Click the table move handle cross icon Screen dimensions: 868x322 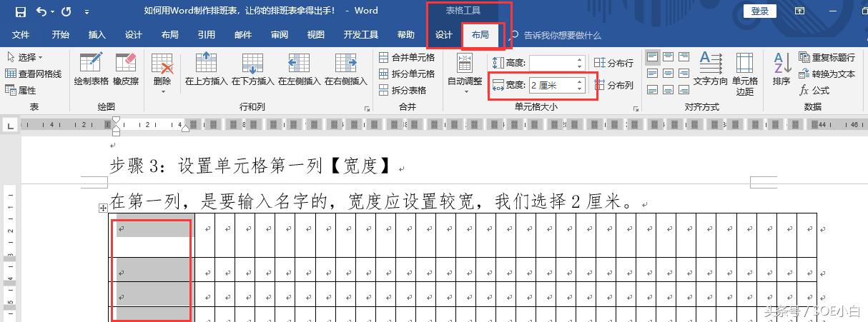[104, 208]
